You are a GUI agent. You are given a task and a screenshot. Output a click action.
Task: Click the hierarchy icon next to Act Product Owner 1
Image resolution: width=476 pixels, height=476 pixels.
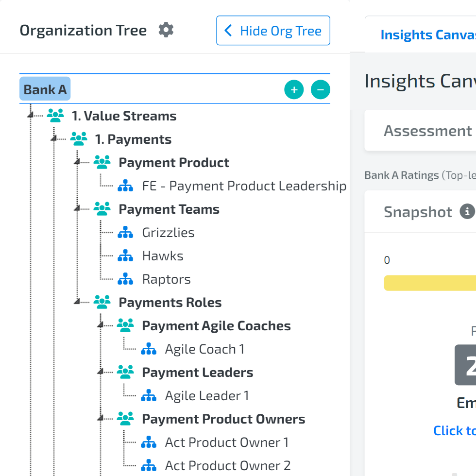click(149, 442)
